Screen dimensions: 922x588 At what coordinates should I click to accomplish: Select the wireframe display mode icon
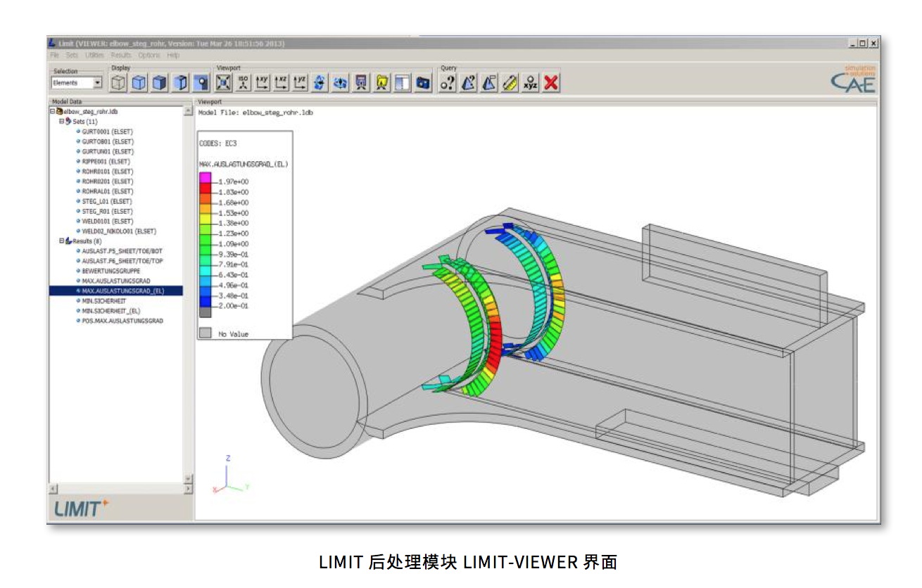[x=118, y=83]
